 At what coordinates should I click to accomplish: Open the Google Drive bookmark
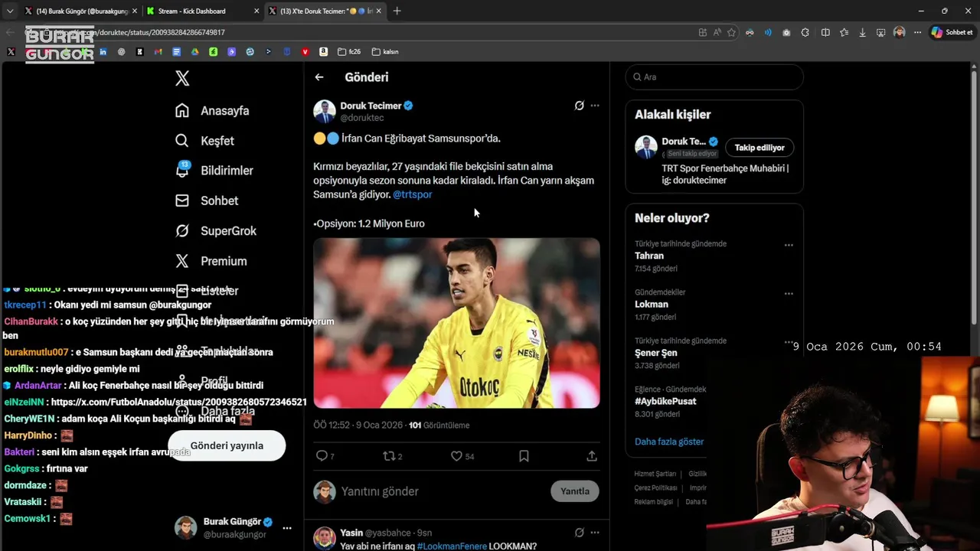point(194,51)
